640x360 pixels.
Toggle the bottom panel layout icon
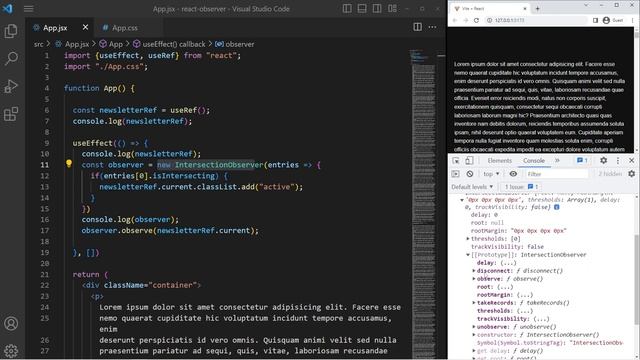click(362, 9)
